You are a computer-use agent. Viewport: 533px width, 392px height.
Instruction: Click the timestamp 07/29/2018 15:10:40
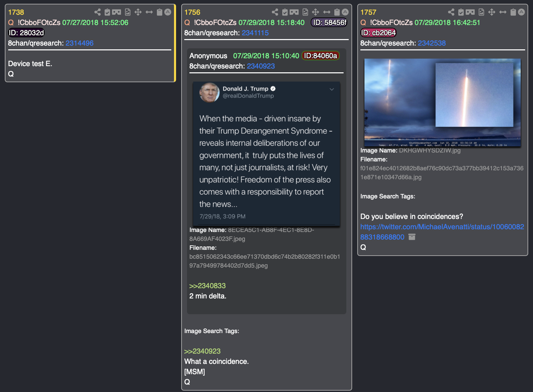(266, 56)
